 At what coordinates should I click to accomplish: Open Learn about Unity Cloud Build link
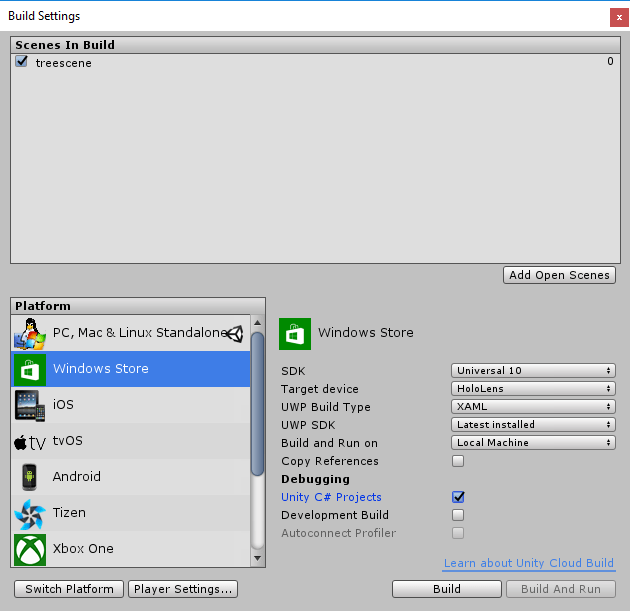pyautogui.click(x=529, y=563)
